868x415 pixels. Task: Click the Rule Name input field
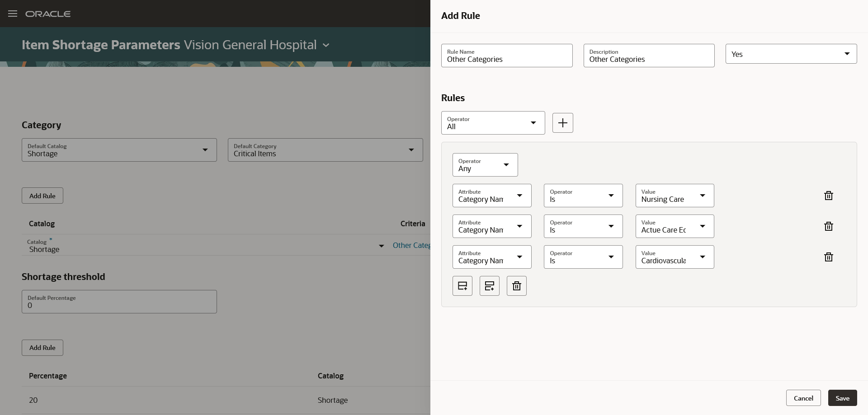click(x=507, y=56)
